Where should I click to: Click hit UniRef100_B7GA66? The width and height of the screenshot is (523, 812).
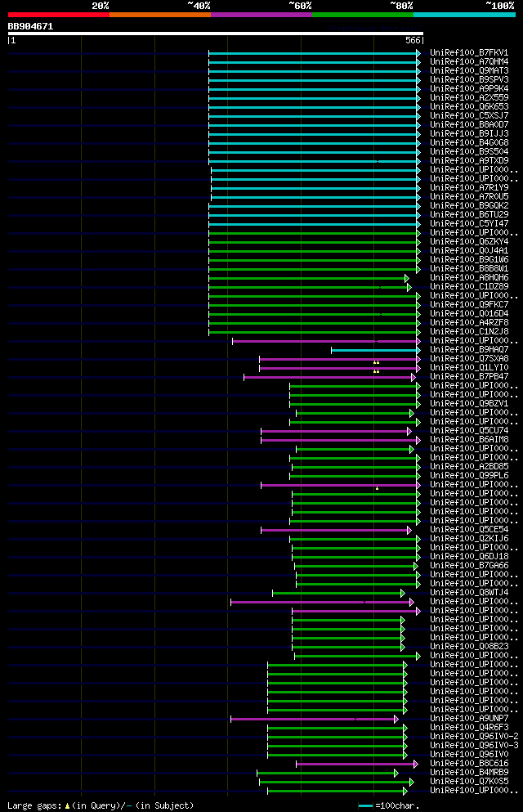coord(469,566)
